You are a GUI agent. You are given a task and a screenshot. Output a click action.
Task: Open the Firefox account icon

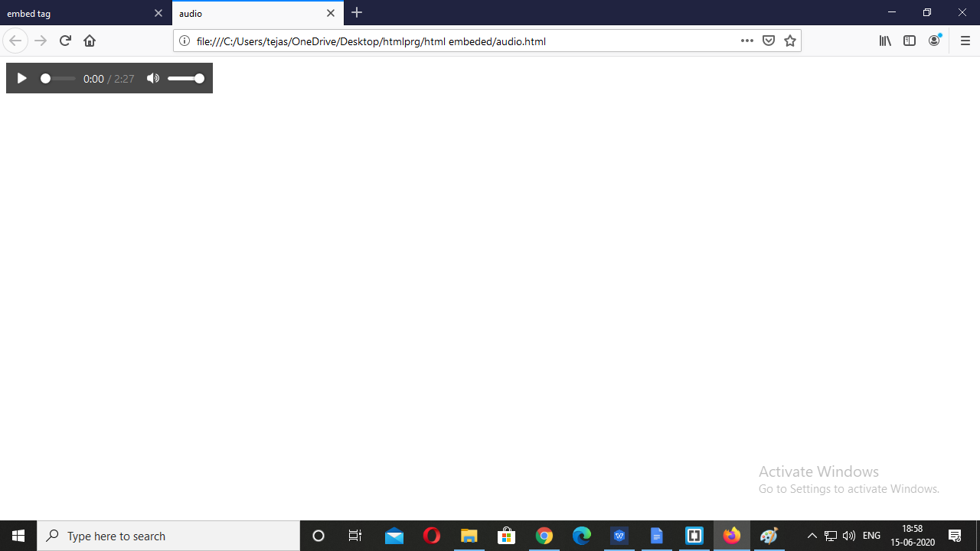click(x=934, y=41)
